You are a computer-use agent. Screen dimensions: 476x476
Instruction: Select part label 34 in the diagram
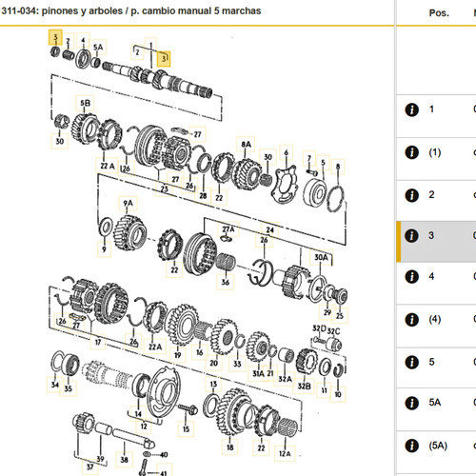point(55,385)
